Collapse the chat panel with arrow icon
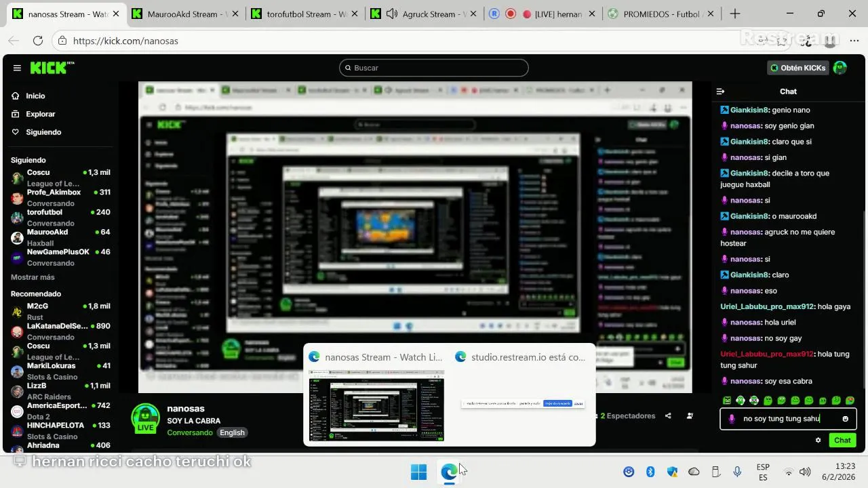868x488 pixels. [x=721, y=91]
